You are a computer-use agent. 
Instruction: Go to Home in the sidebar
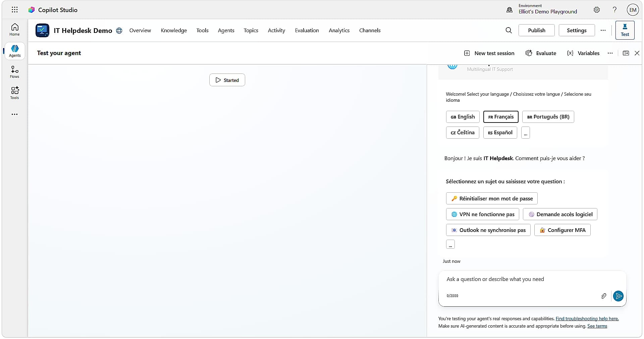[14, 30]
